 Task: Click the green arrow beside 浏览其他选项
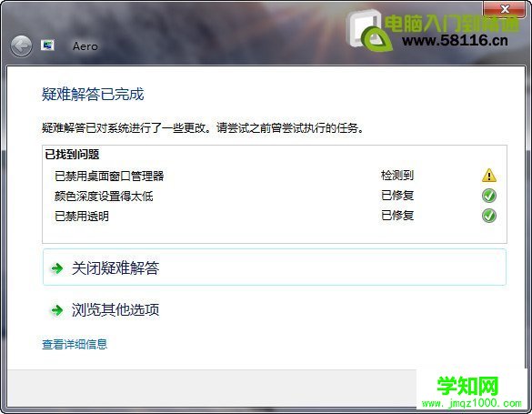tap(57, 310)
